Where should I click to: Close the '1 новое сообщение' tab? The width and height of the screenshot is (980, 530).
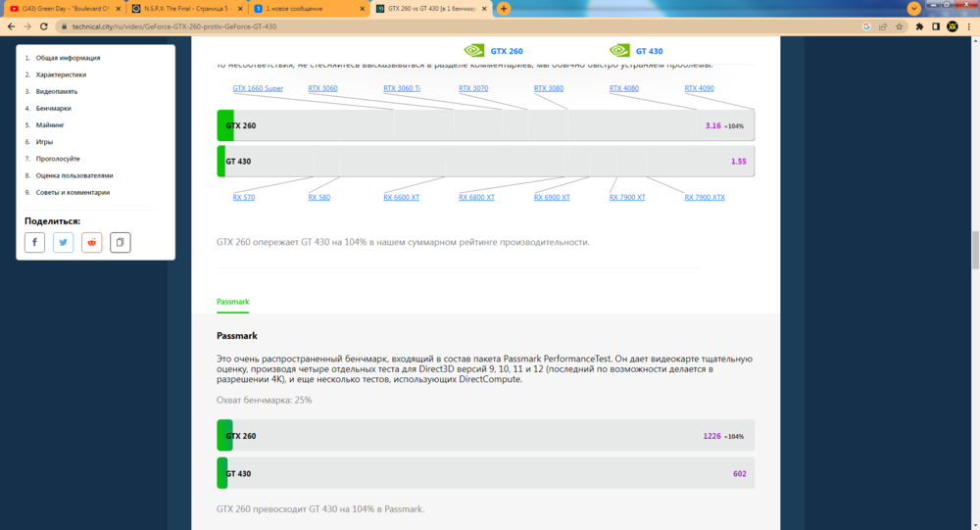point(362,9)
